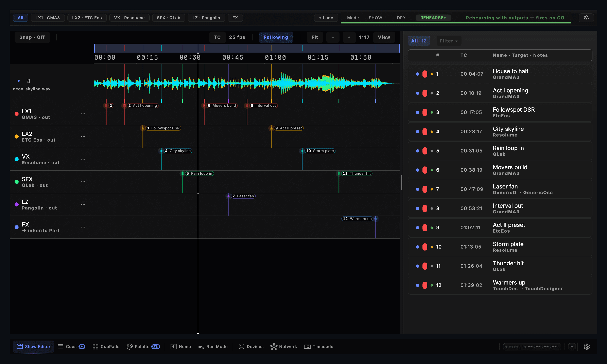Open the Filter dropdown
This screenshot has height=364, width=607.
click(x=449, y=41)
